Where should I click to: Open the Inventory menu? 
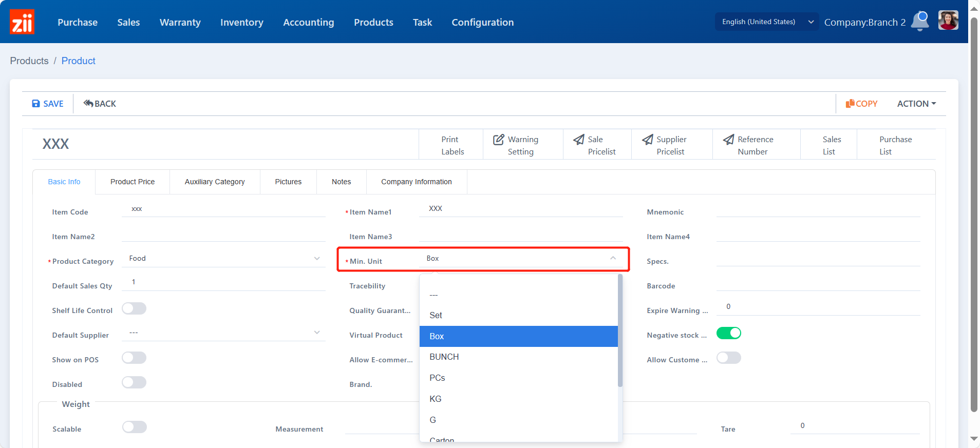click(241, 22)
